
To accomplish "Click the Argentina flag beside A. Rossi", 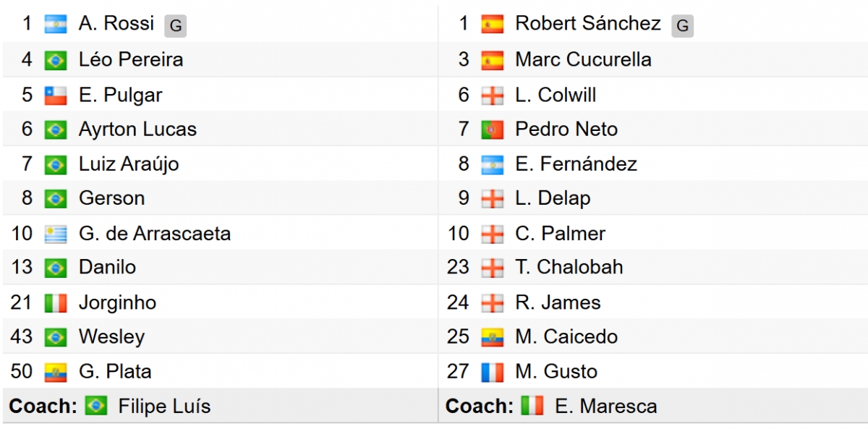I will [x=56, y=25].
